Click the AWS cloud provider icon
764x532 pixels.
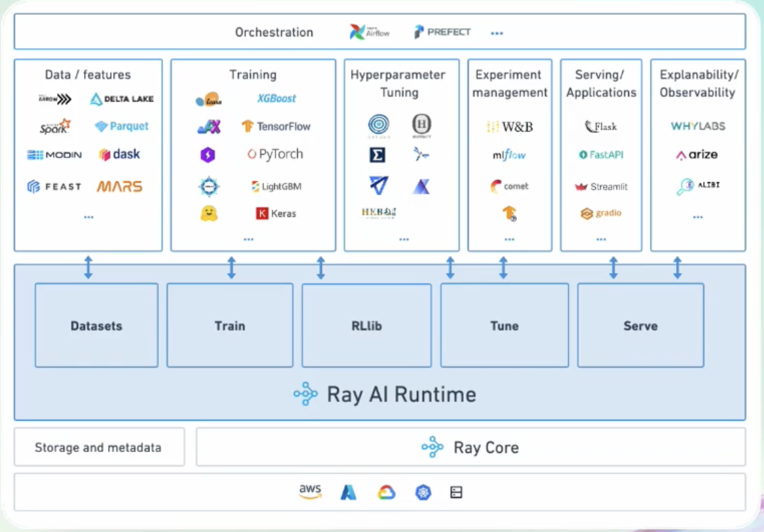coord(311,491)
